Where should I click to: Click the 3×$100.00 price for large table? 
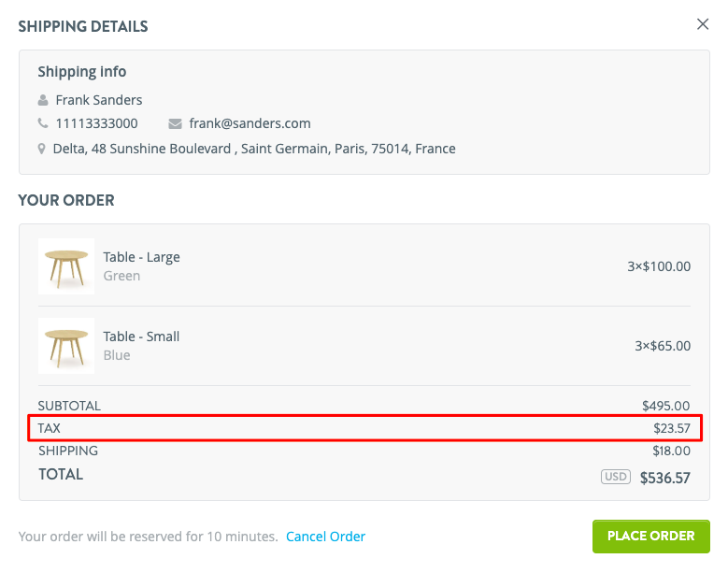(x=659, y=266)
